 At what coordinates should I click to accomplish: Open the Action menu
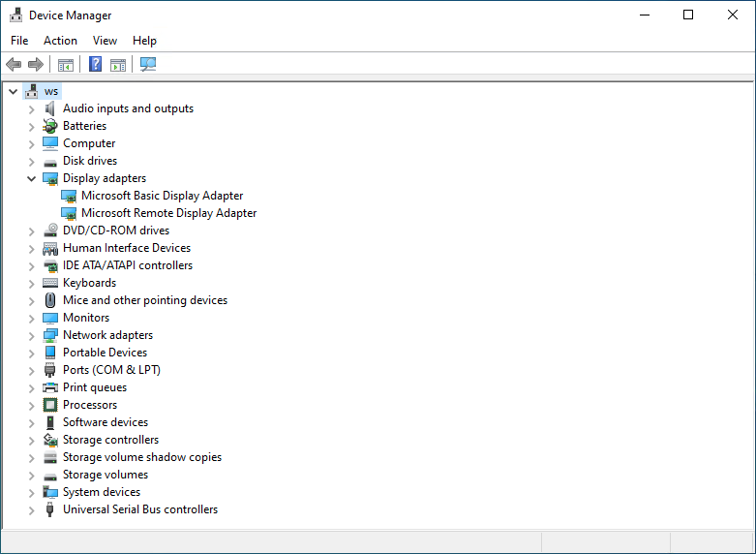[x=60, y=41]
